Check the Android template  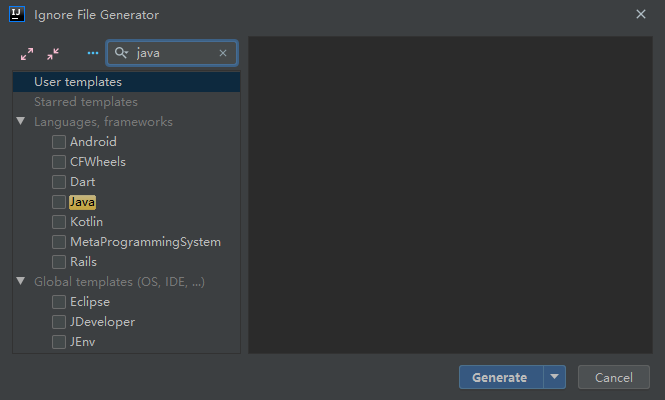[59, 142]
